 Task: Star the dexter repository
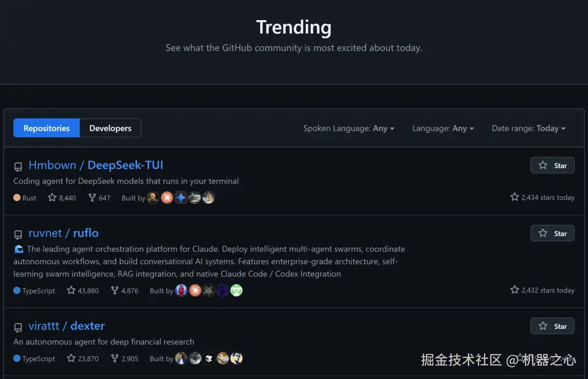point(553,326)
